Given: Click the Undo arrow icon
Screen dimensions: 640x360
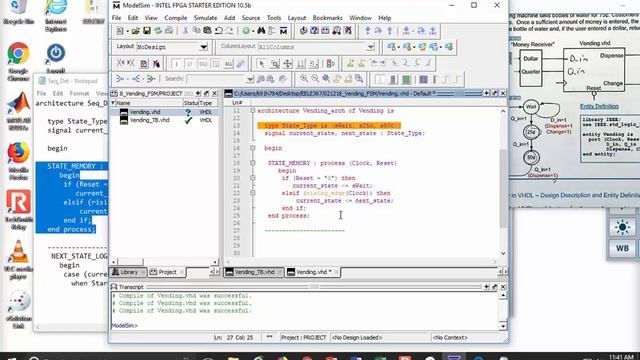Looking at the screenshot, I should click(x=218, y=31).
